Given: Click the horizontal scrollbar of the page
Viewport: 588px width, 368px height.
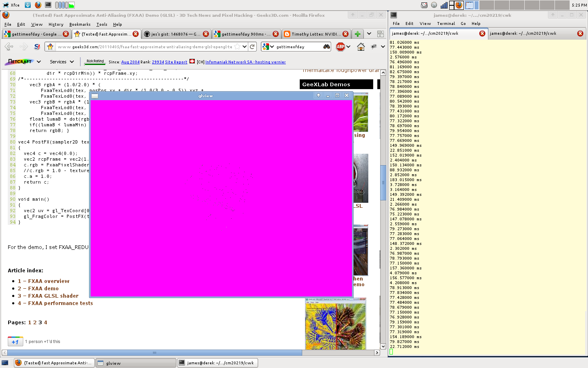Looking at the screenshot, I should coord(154,352).
